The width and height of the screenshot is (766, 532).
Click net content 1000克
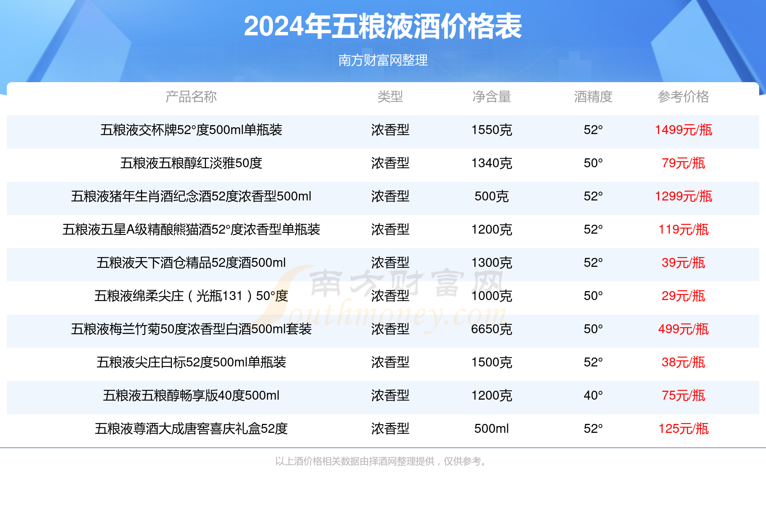point(492,296)
